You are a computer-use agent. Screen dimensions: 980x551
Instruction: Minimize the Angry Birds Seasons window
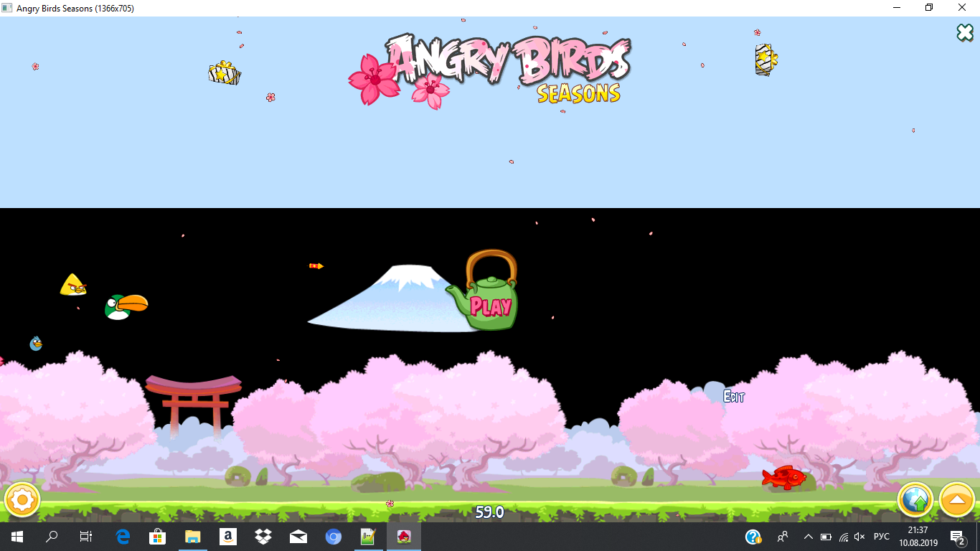click(897, 8)
